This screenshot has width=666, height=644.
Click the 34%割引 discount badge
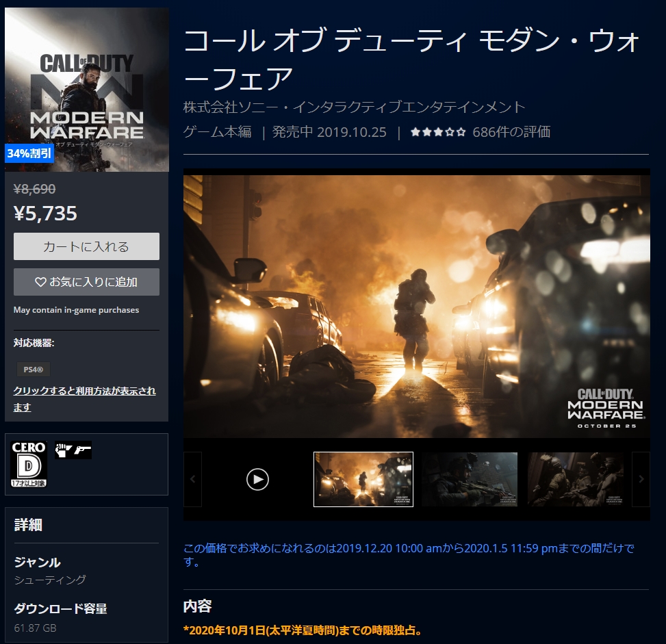(29, 153)
